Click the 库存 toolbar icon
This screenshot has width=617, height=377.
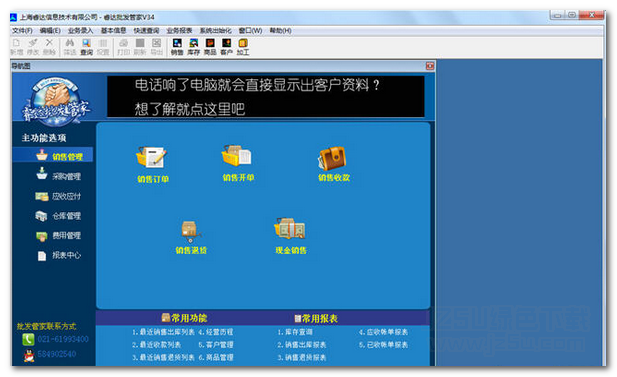(194, 47)
